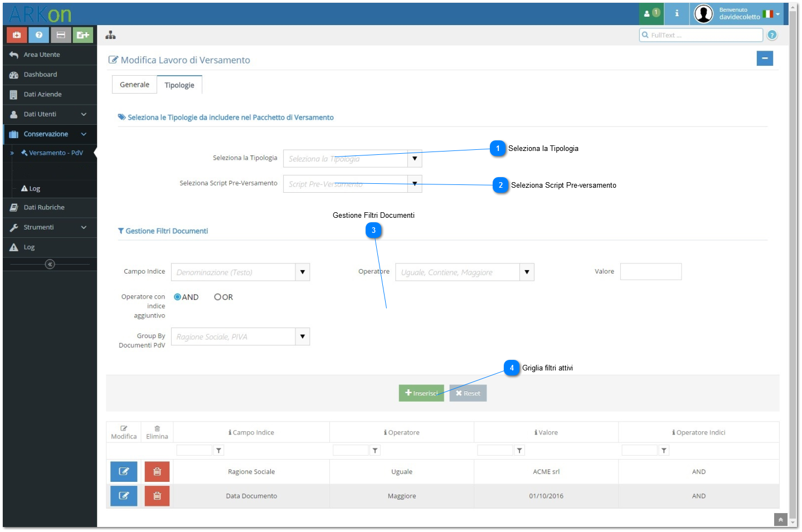Click the Reset button
Viewport: 802px width, 532px height.
(x=468, y=393)
